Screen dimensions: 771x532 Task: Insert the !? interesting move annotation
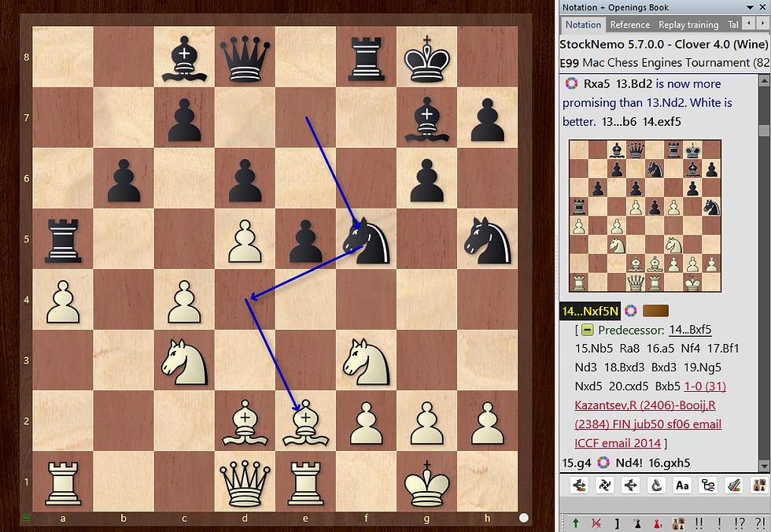point(739,523)
